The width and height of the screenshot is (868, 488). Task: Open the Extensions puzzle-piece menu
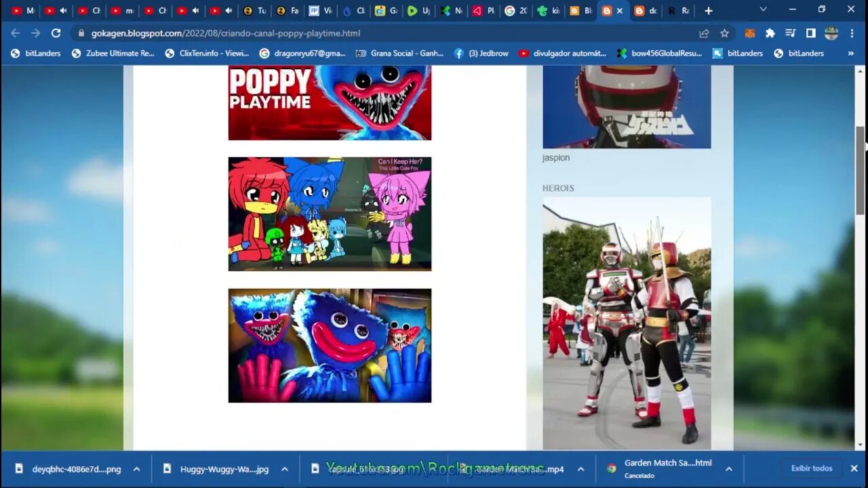(770, 33)
